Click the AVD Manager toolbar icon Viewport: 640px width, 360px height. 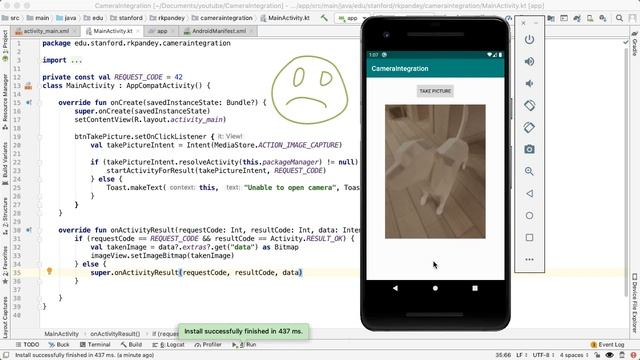pos(590,18)
